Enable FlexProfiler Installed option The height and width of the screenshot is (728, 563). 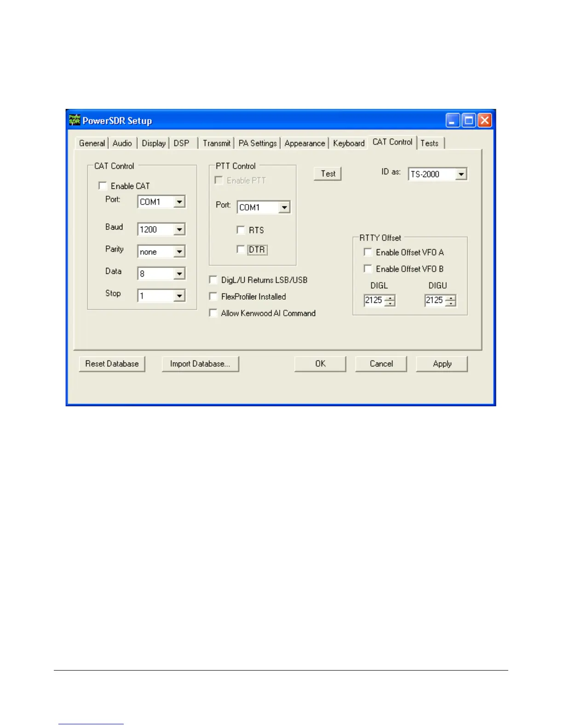[213, 296]
